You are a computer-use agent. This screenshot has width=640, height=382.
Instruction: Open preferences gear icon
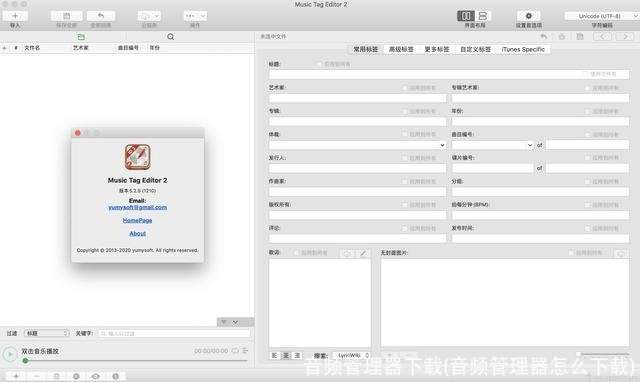[x=529, y=16]
